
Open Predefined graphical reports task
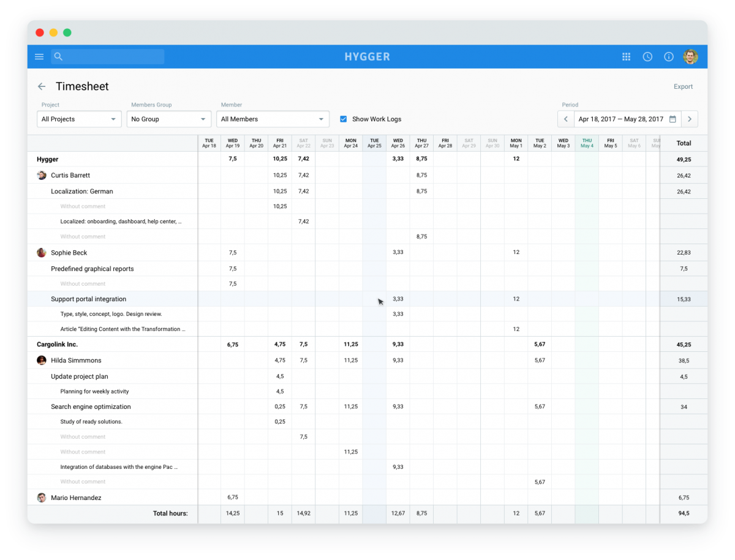pos(92,269)
